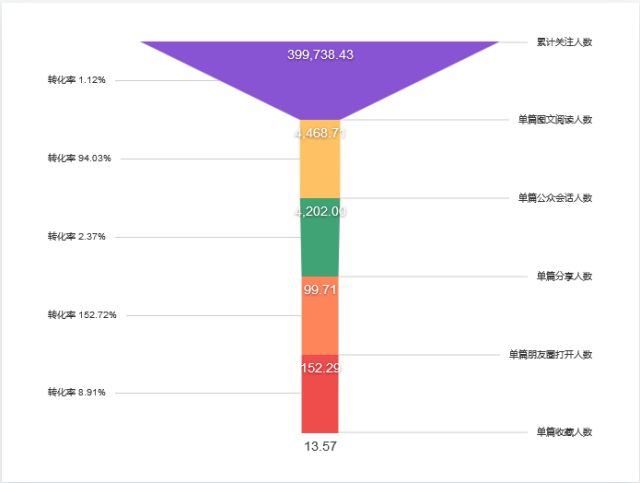
Task: Click the 单篇朋友圈打开人数 label
Action: click(x=550, y=355)
